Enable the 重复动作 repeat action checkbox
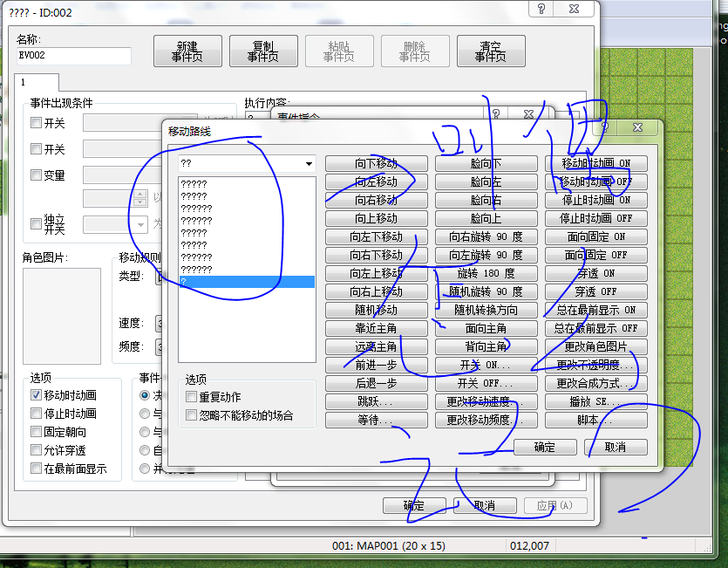The width and height of the screenshot is (728, 568). pos(191,397)
